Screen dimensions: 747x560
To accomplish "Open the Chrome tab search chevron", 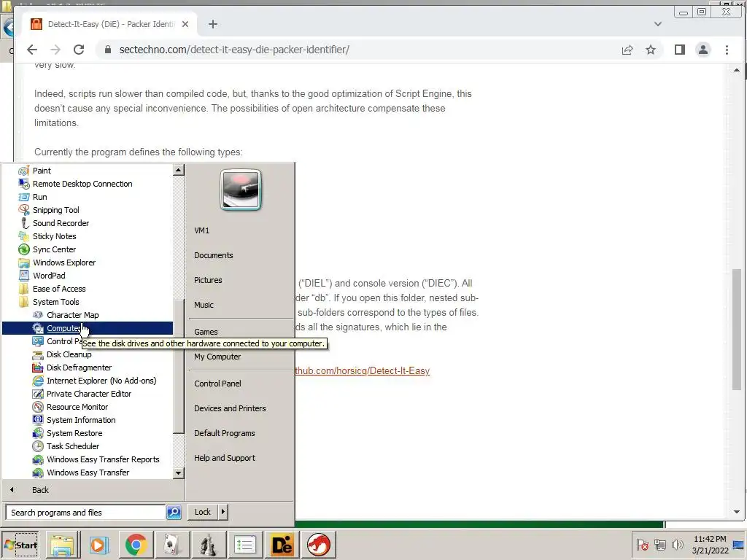I will 658,24.
